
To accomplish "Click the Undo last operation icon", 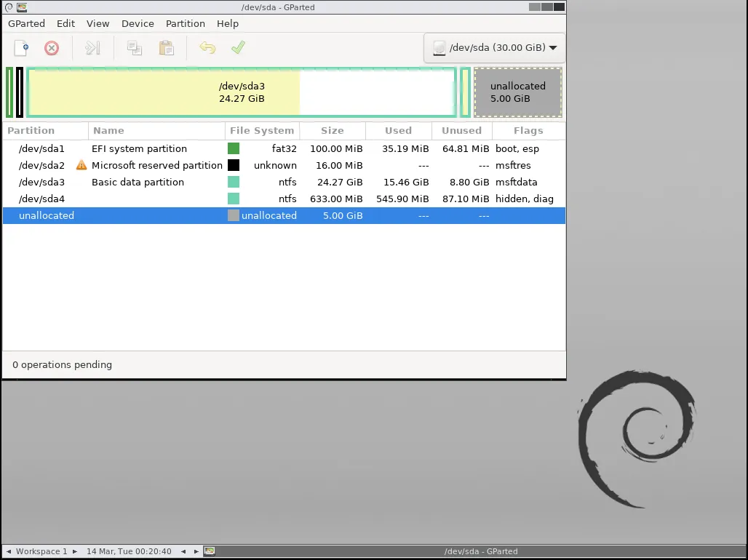I will (207, 48).
